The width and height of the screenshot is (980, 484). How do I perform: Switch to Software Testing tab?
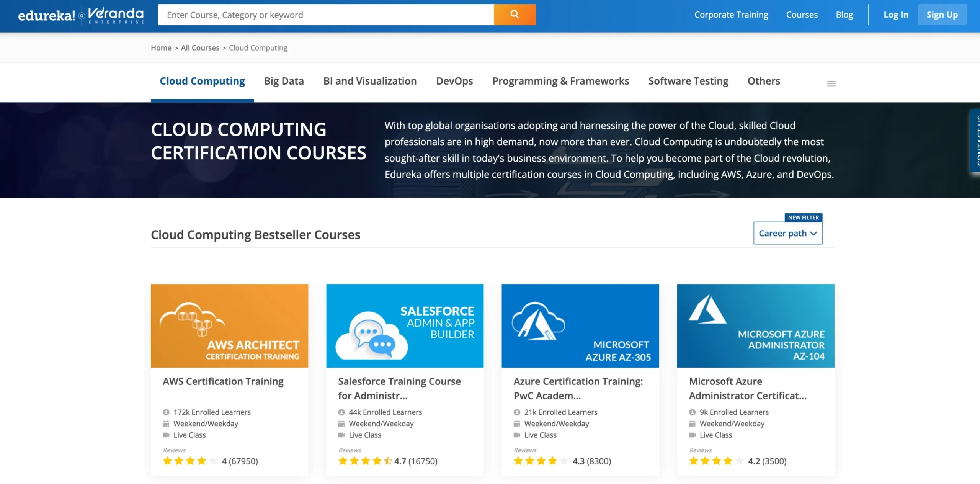pos(688,81)
